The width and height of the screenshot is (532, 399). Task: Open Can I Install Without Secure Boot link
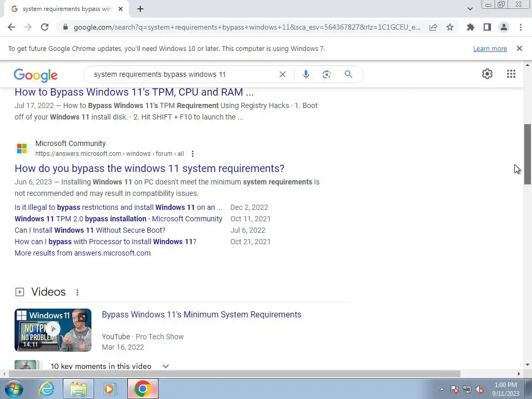(90, 230)
